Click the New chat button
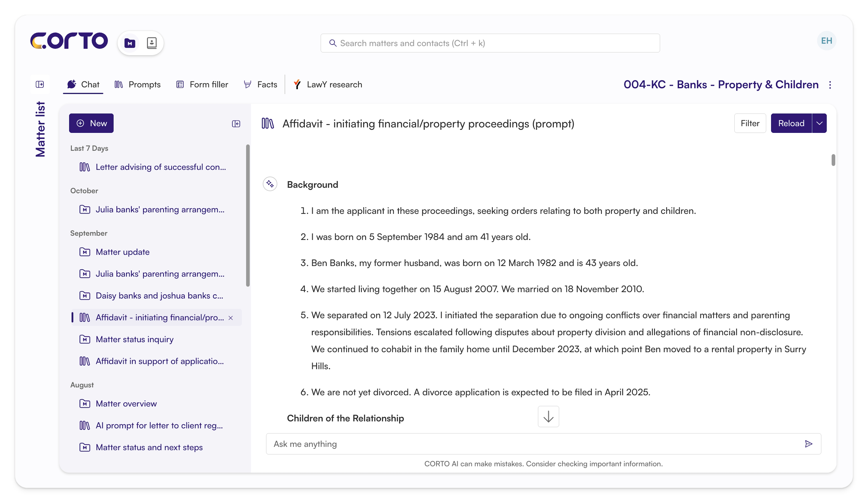The height and width of the screenshot is (503, 868). 91,123
